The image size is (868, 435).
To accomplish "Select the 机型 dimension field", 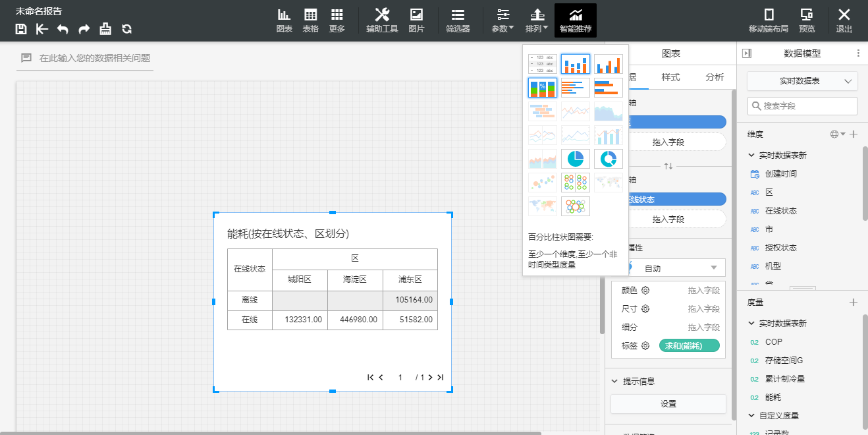I will [x=773, y=266].
